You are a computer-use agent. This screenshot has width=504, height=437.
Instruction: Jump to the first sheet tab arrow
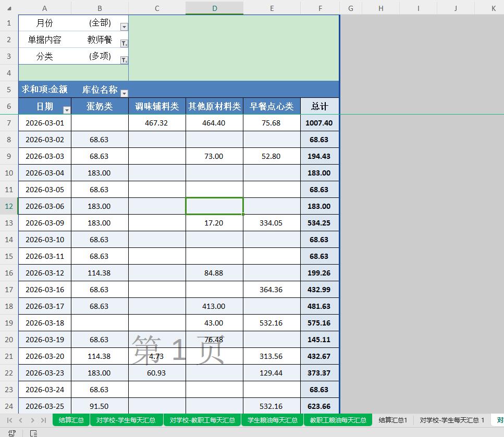point(9,420)
